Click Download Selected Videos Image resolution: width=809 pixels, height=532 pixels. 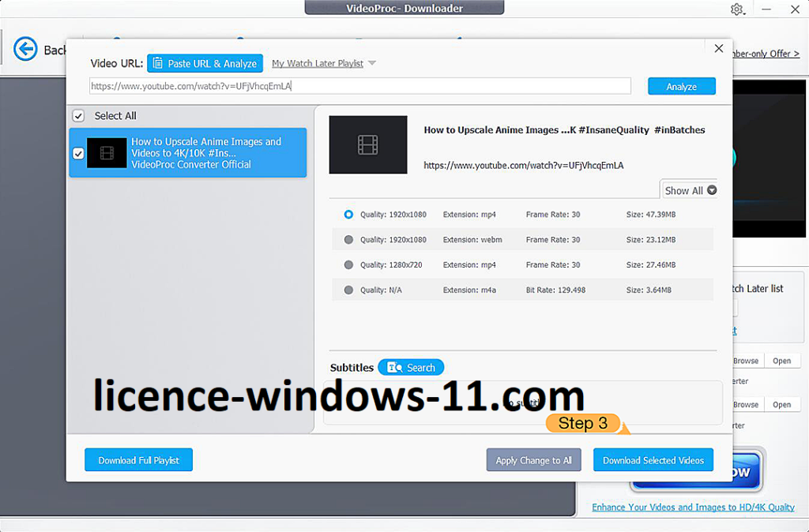(x=653, y=460)
